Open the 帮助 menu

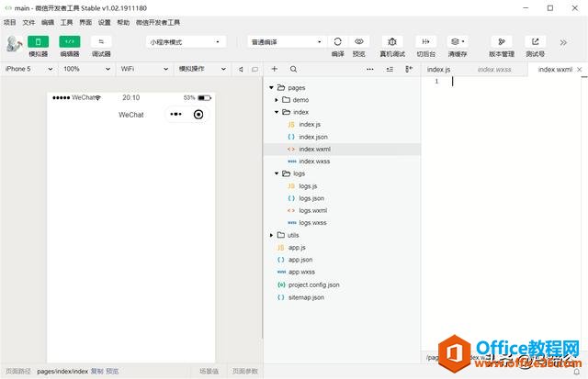(x=123, y=22)
